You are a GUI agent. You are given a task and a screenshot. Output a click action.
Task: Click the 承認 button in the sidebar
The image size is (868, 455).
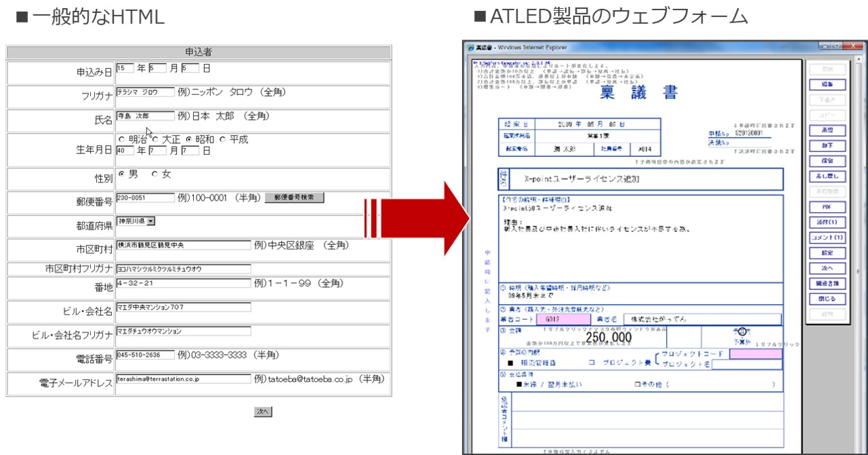(x=827, y=130)
